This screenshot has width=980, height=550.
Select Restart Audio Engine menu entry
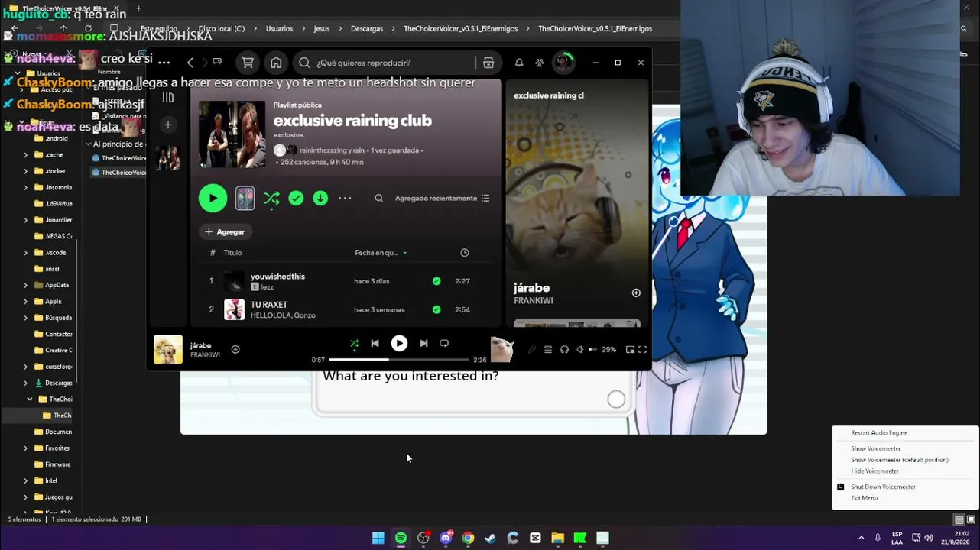pyautogui.click(x=879, y=433)
